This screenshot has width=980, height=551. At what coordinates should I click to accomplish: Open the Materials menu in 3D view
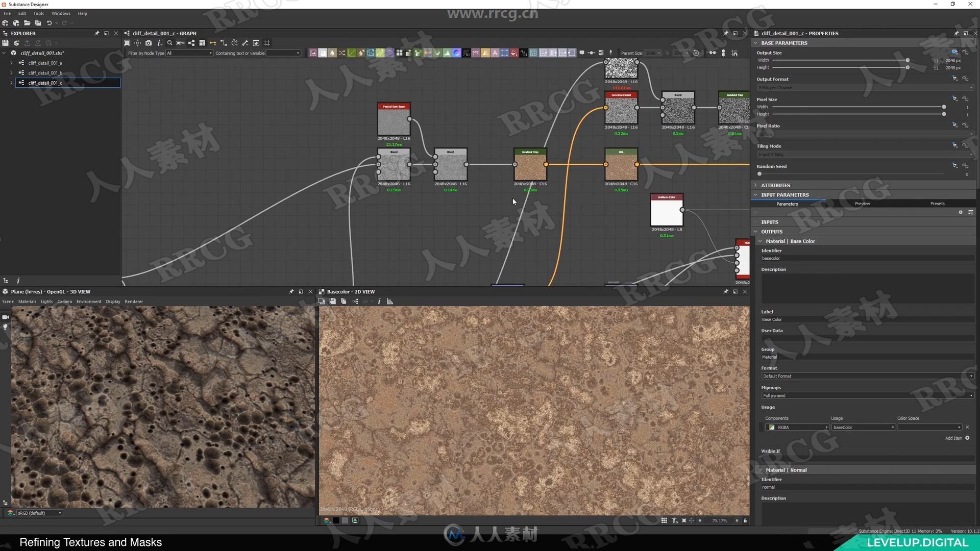point(27,302)
